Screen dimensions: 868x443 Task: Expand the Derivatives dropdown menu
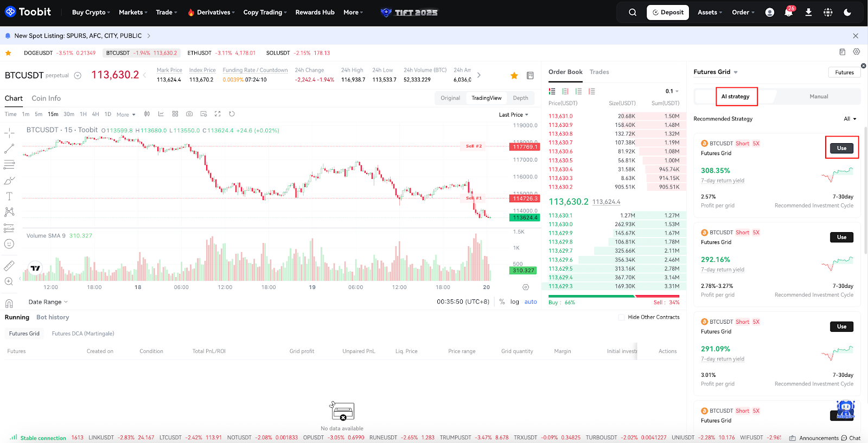[x=211, y=12]
